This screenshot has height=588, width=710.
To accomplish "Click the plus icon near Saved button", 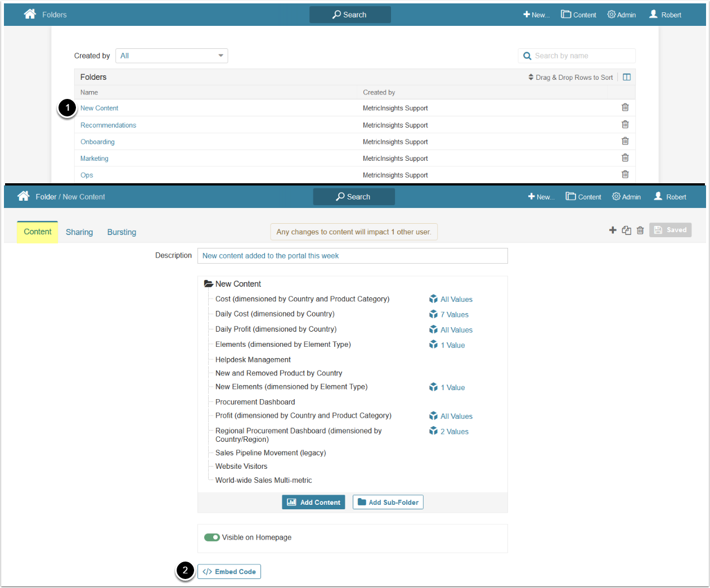I will pos(613,230).
